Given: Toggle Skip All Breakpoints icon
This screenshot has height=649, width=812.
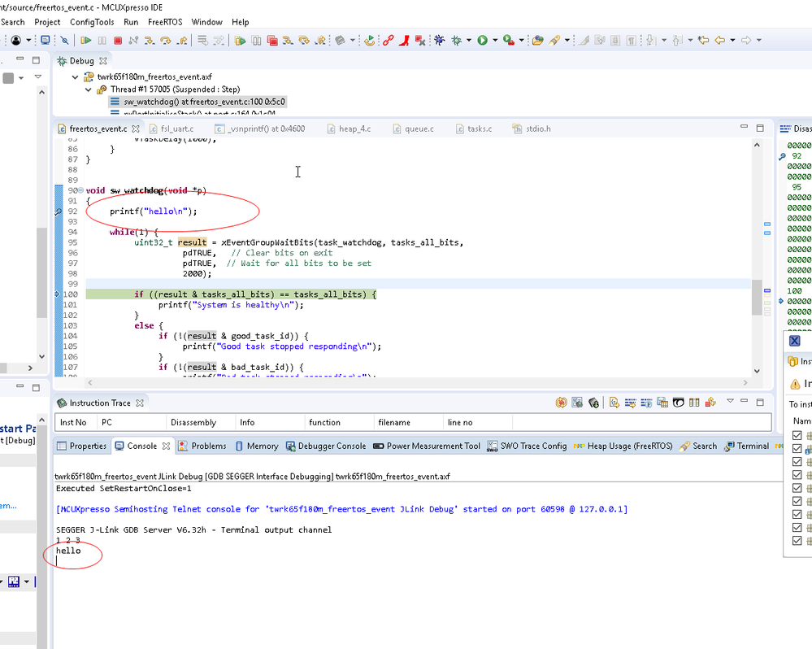Looking at the screenshot, I should pos(64,41).
